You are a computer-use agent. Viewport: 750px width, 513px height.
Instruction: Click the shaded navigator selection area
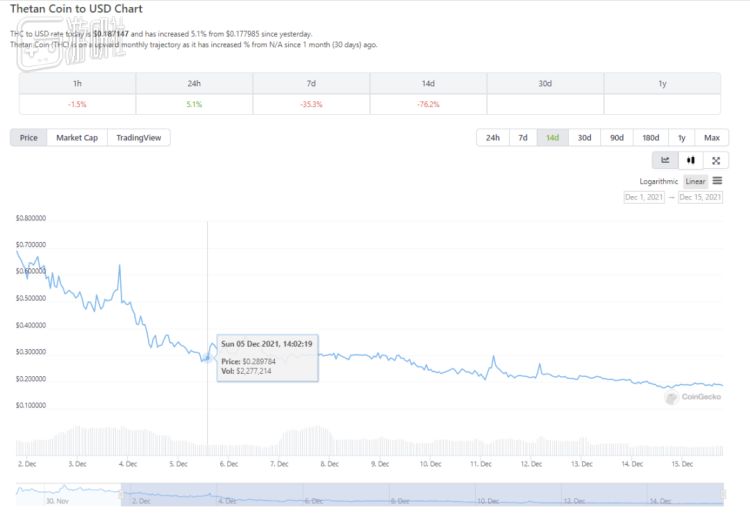422,494
